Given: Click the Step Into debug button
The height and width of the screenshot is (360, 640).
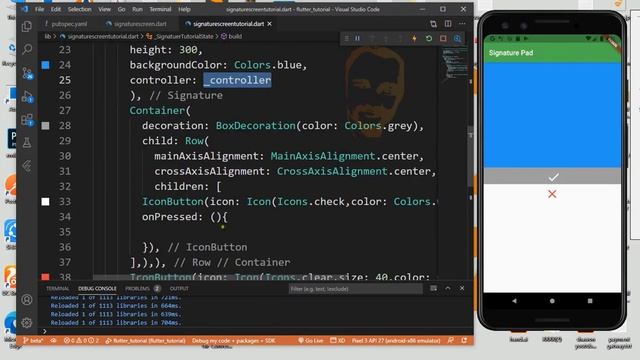Looking at the screenshot, I should point(386,38).
